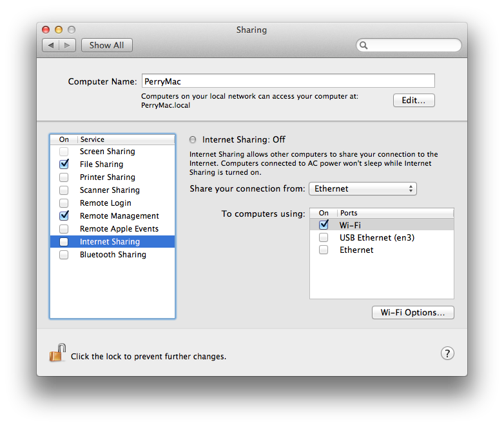
Task: Uncheck the File Sharing checkbox
Action: click(x=64, y=164)
